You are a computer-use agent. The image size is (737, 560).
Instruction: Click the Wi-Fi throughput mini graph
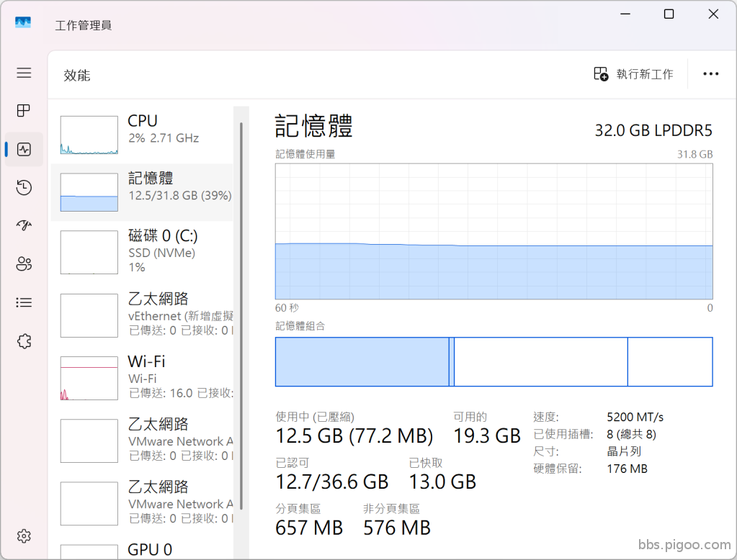[x=89, y=378]
